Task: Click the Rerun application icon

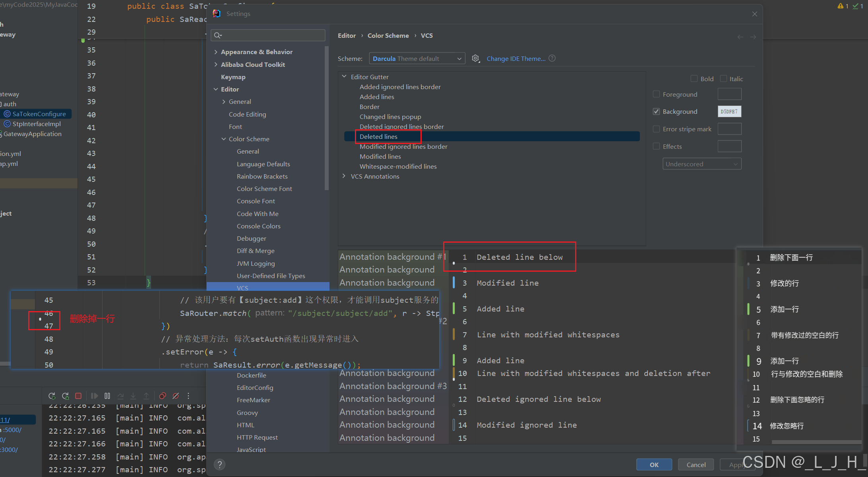Action: 52,396
